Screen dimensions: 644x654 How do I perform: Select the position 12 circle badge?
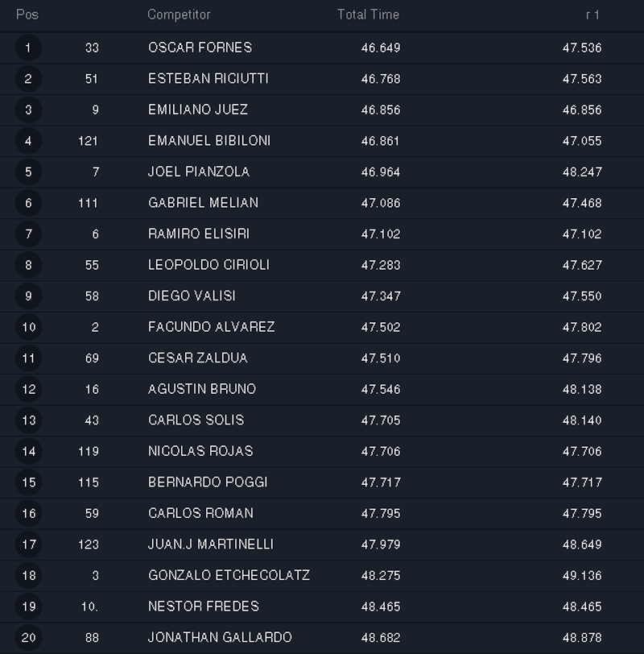click(28, 389)
